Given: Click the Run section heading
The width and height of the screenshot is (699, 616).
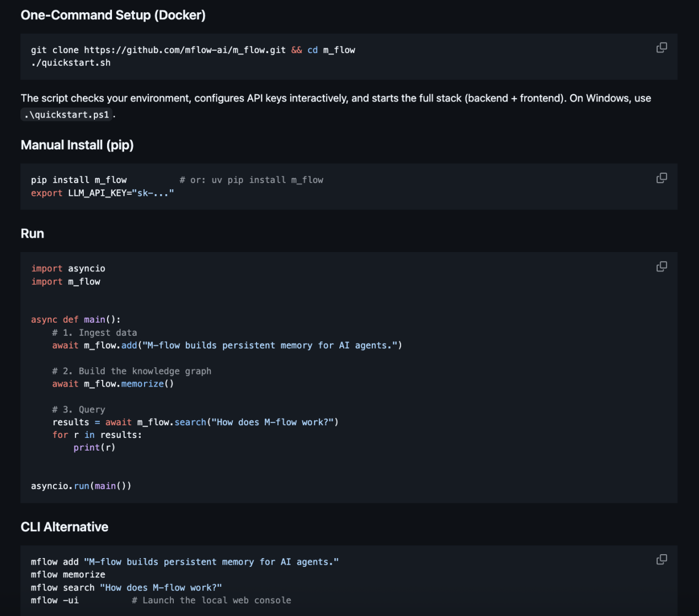Looking at the screenshot, I should [33, 233].
